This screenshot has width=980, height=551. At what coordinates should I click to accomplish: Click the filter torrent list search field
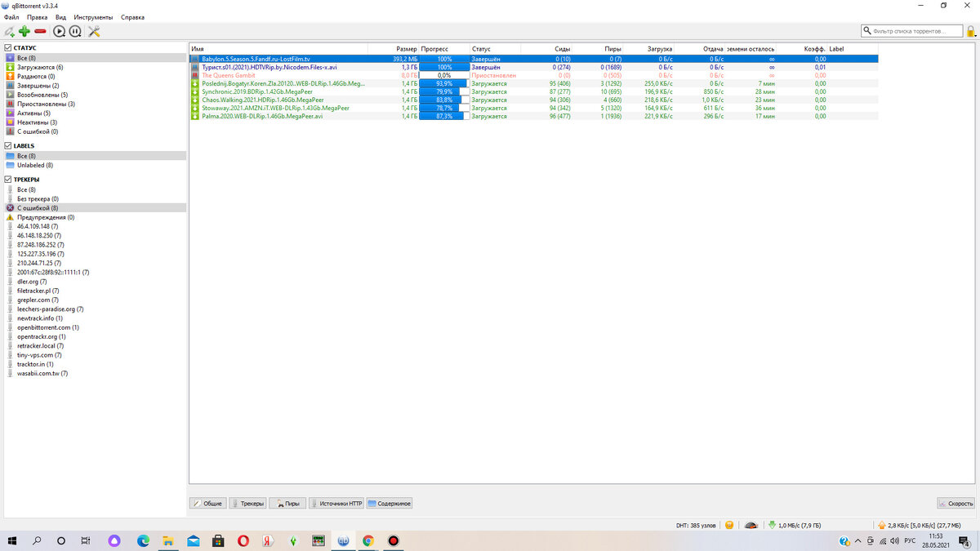pos(912,31)
